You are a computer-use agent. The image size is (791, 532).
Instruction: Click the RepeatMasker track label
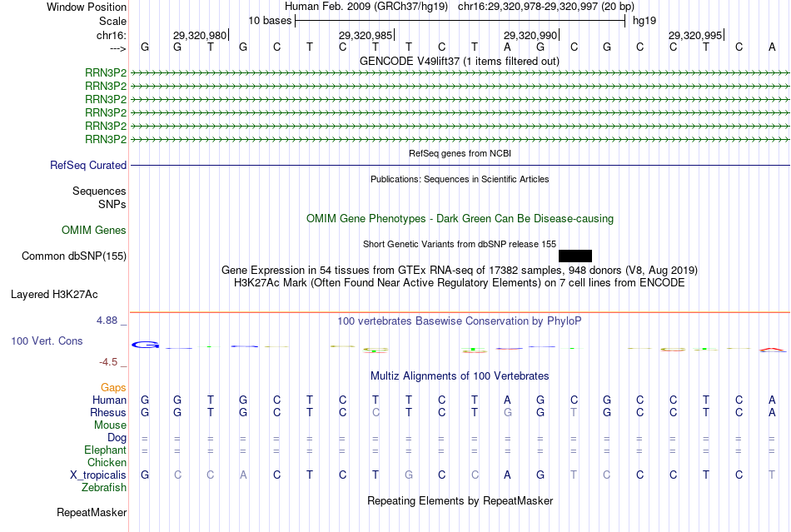tap(92, 512)
